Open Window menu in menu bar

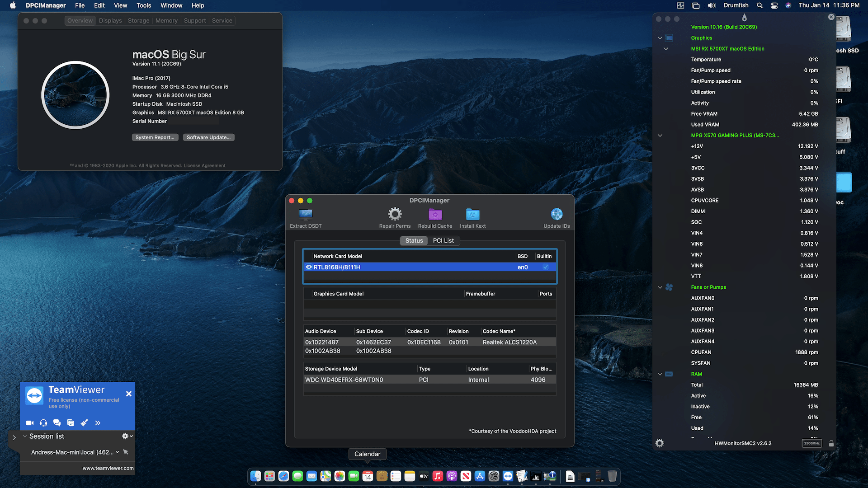point(171,5)
